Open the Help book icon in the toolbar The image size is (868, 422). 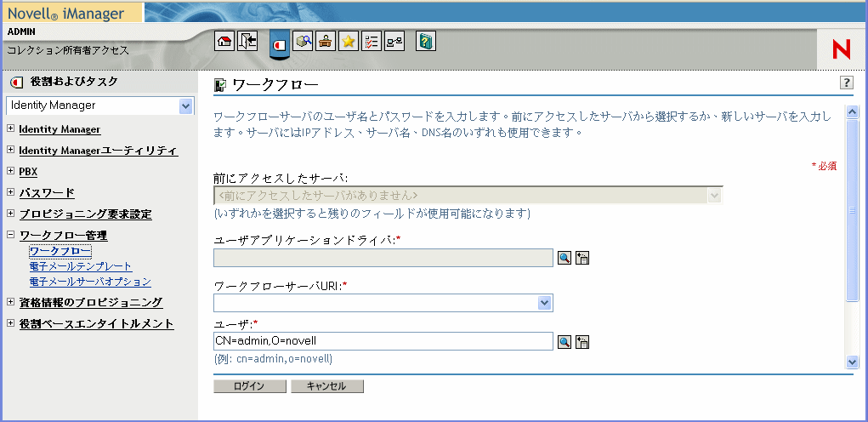(x=426, y=42)
